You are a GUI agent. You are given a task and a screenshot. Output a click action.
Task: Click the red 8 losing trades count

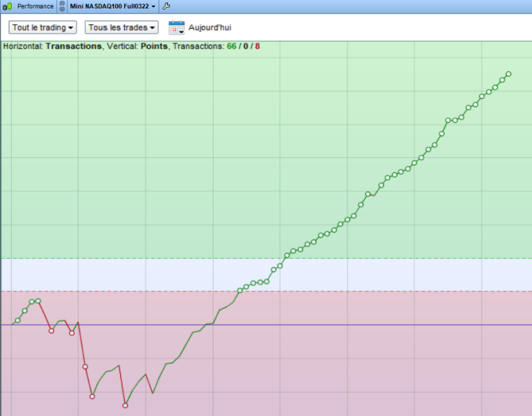pyautogui.click(x=257, y=46)
